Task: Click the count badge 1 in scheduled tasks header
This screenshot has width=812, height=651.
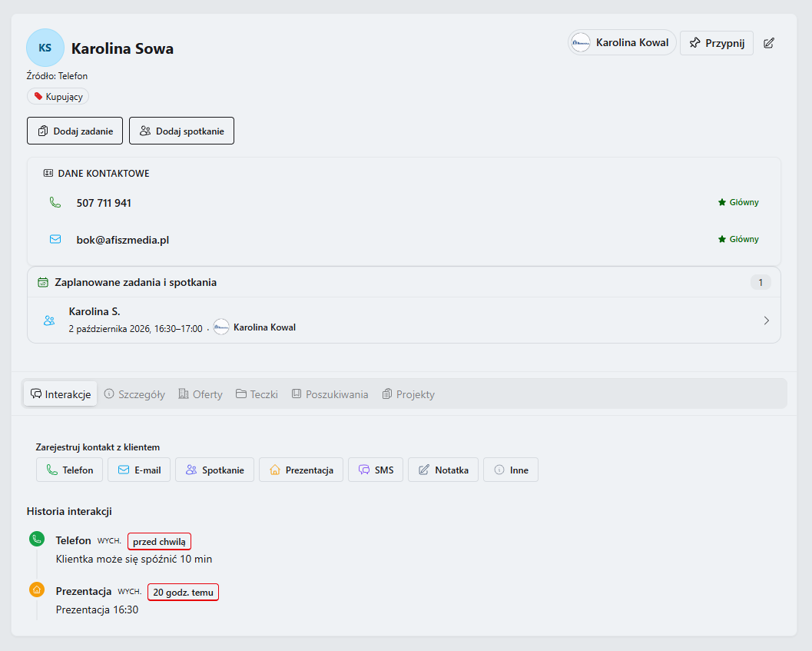Action: [761, 283]
